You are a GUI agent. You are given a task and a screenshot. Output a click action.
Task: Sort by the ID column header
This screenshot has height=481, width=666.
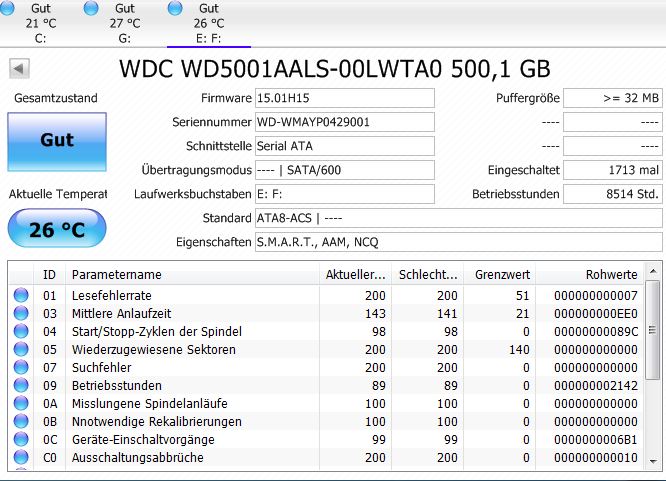coord(49,274)
